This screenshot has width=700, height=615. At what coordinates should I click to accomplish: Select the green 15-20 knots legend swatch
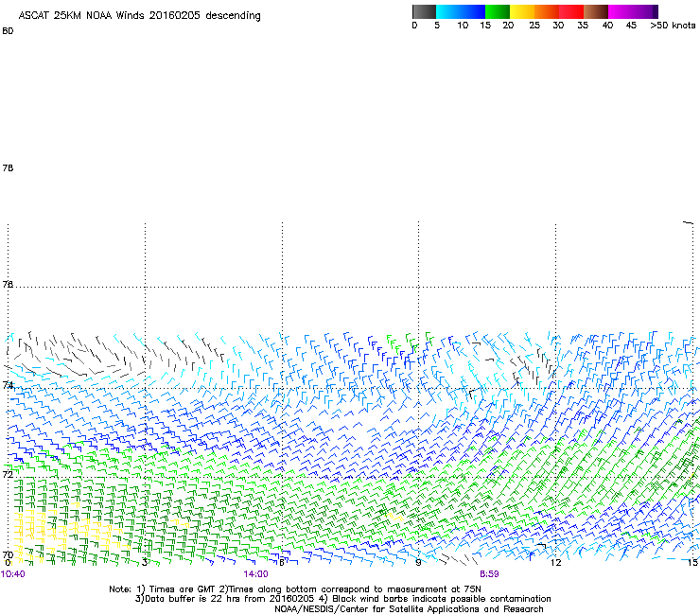coord(498,11)
